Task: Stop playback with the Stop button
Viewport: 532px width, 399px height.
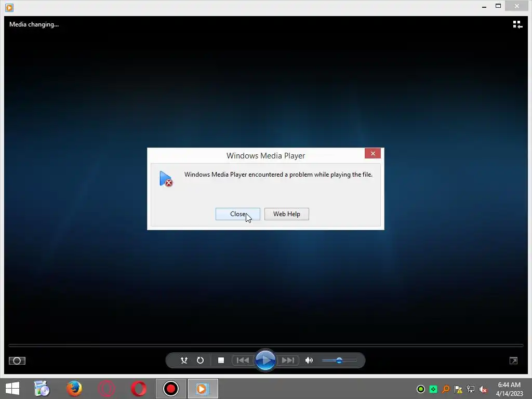Action: pyautogui.click(x=221, y=361)
